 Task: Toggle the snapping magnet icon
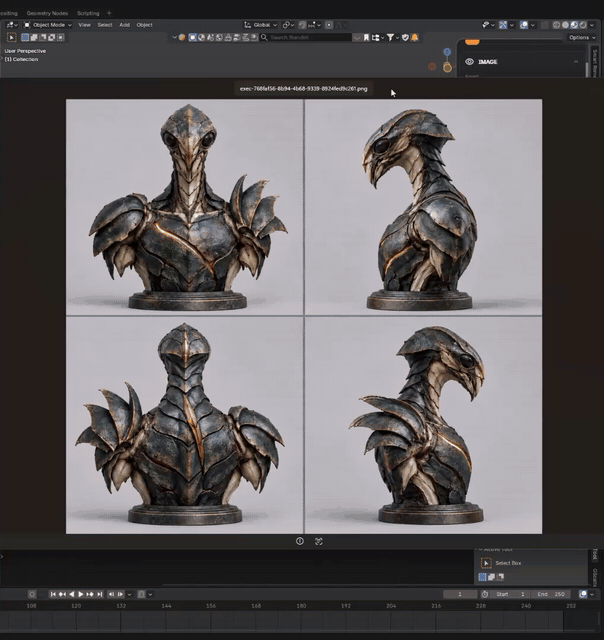point(302,25)
